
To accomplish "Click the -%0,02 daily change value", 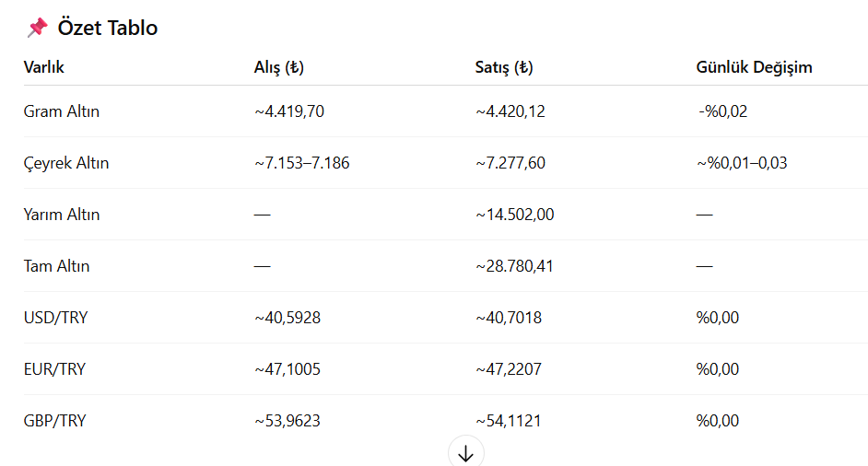I will pos(722,111).
